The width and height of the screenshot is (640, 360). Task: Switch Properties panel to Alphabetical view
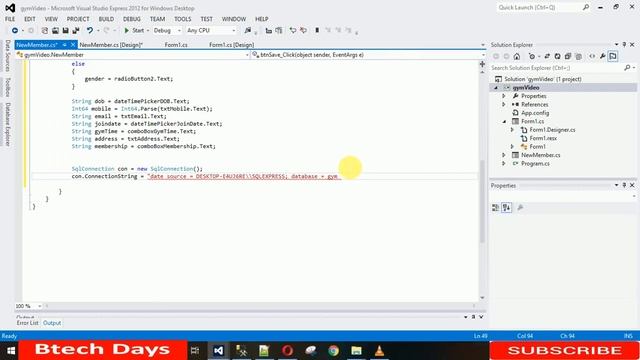[x=507, y=208]
